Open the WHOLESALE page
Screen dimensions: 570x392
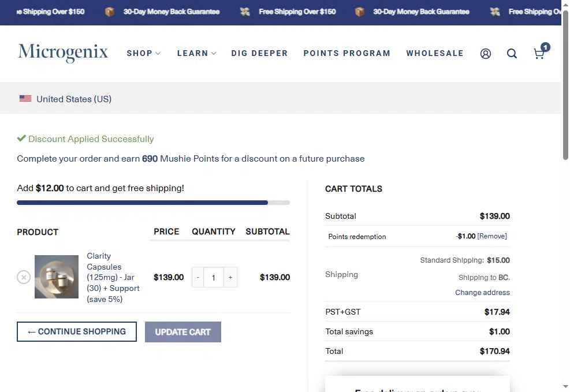click(x=435, y=54)
